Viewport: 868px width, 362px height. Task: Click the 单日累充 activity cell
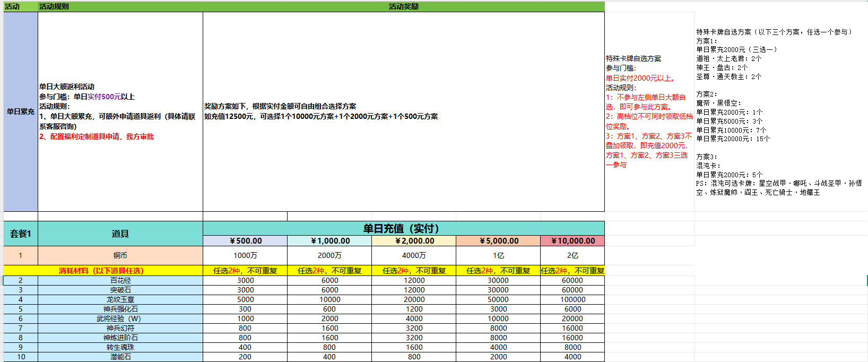tap(21, 111)
